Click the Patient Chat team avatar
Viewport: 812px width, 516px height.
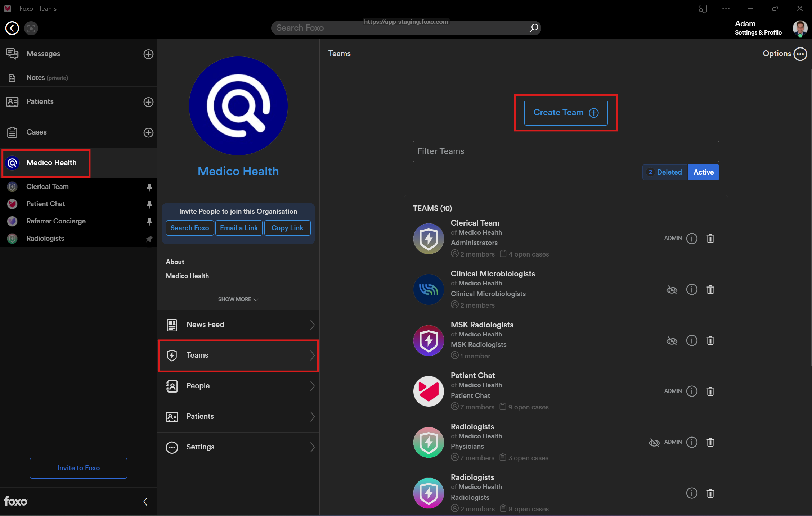429,391
